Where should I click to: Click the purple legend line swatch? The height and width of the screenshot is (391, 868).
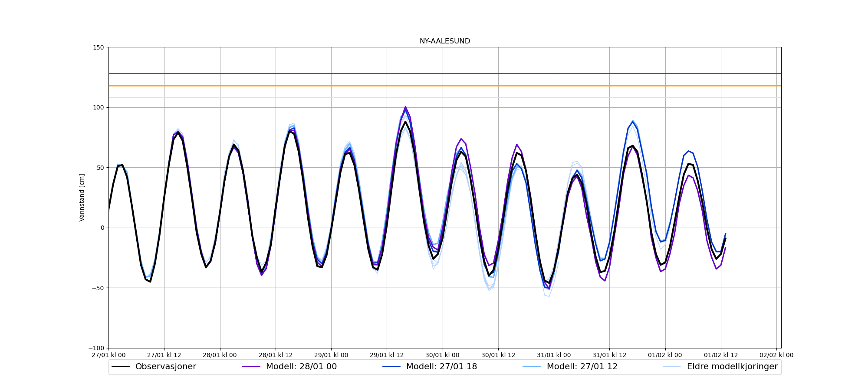pos(251,367)
